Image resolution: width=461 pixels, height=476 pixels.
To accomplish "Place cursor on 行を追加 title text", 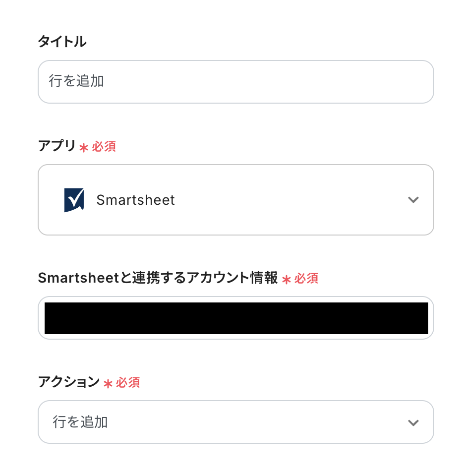I will [76, 81].
